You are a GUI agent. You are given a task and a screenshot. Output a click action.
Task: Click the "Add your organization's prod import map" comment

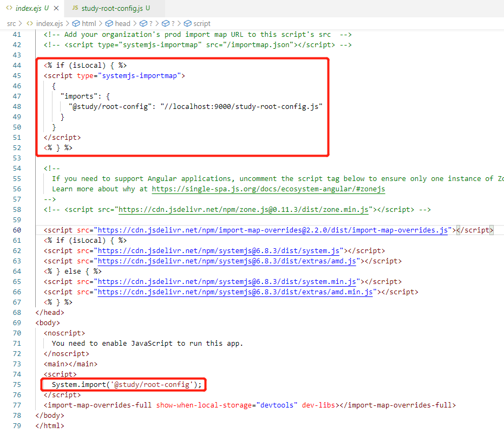pyautogui.click(x=198, y=35)
